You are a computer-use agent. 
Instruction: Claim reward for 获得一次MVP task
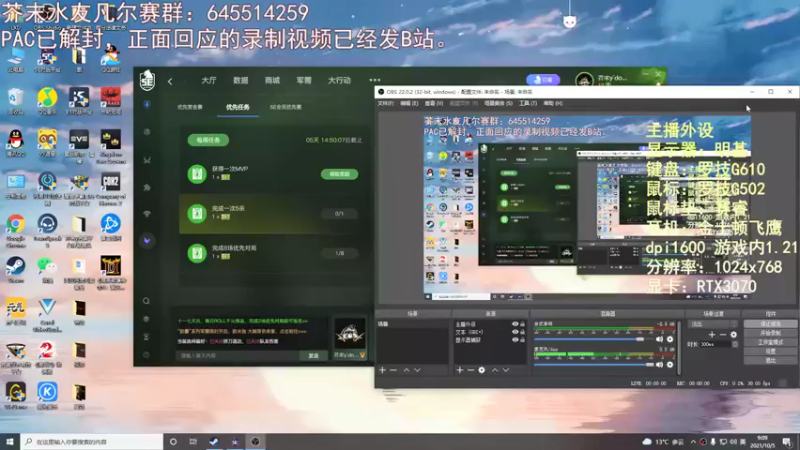pos(339,174)
